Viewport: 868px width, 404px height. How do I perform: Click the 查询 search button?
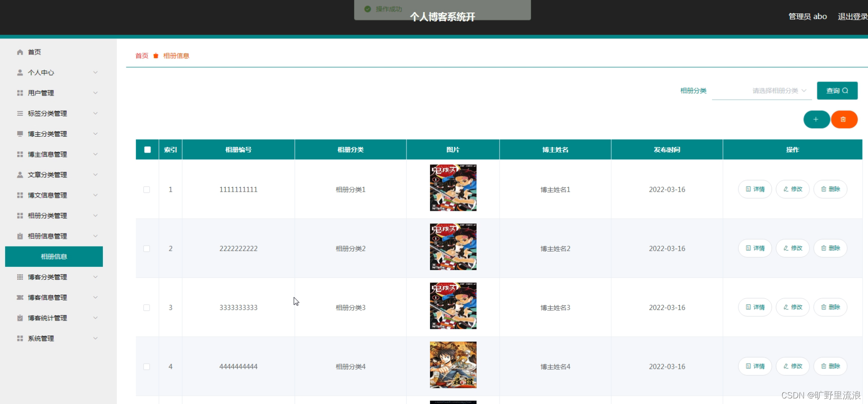pyautogui.click(x=837, y=91)
